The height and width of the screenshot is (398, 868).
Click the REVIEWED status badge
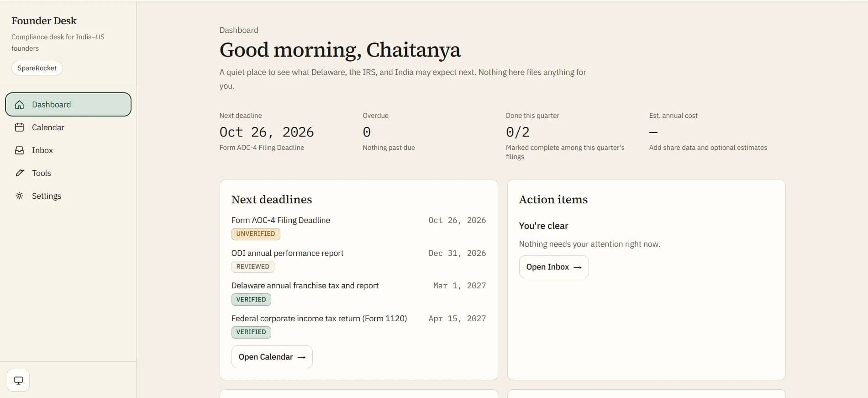(253, 267)
